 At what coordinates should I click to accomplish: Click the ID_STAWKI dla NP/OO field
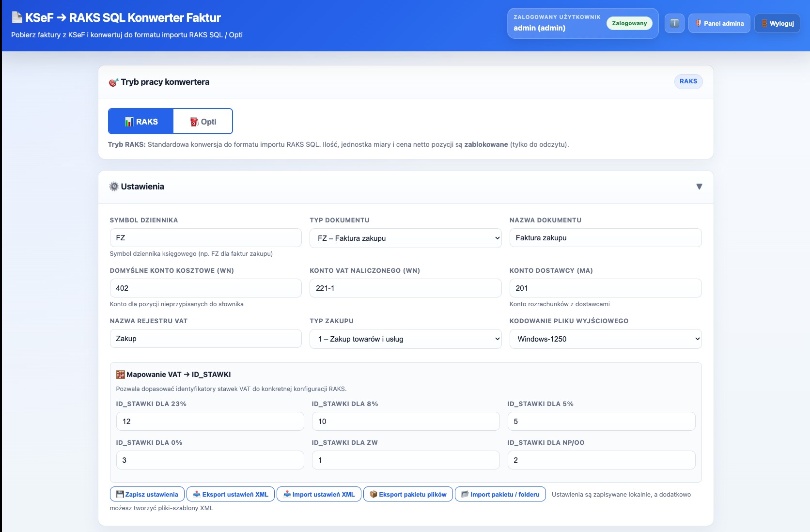(x=601, y=460)
